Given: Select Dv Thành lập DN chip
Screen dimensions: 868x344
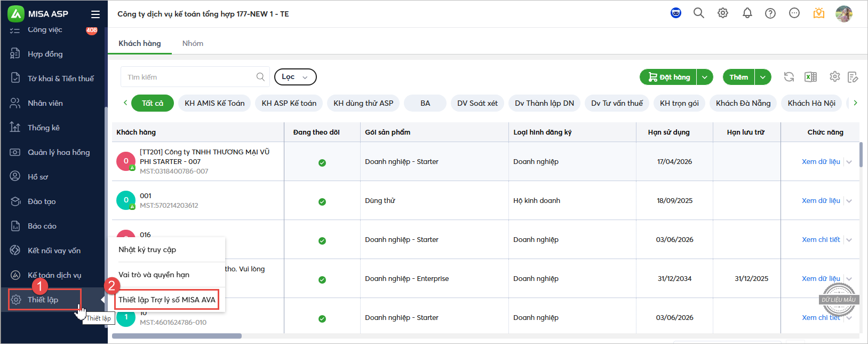Looking at the screenshot, I should 545,103.
